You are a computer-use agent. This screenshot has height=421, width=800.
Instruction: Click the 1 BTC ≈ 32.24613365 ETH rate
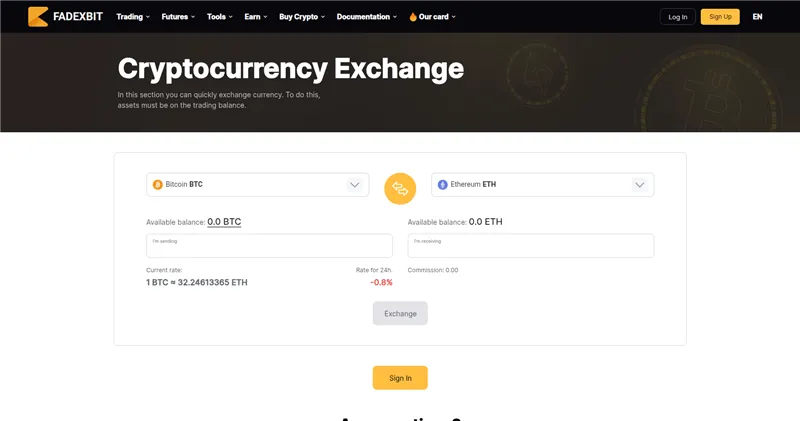click(196, 282)
